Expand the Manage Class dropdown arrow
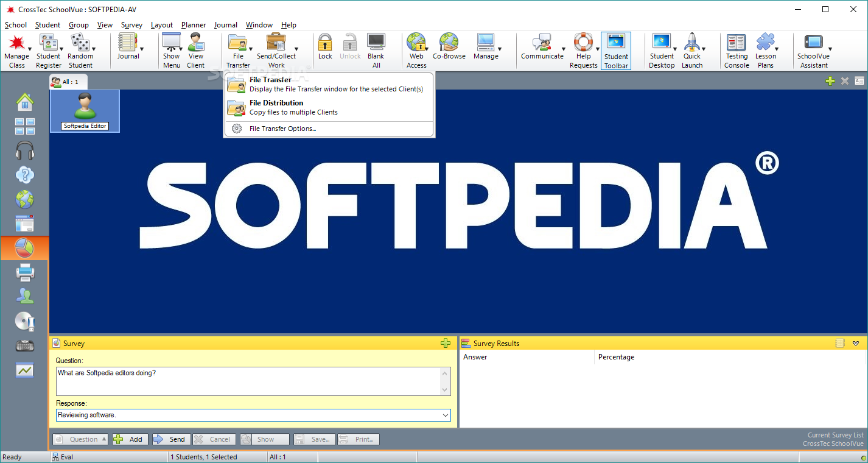The height and width of the screenshot is (463, 868). tap(30, 49)
